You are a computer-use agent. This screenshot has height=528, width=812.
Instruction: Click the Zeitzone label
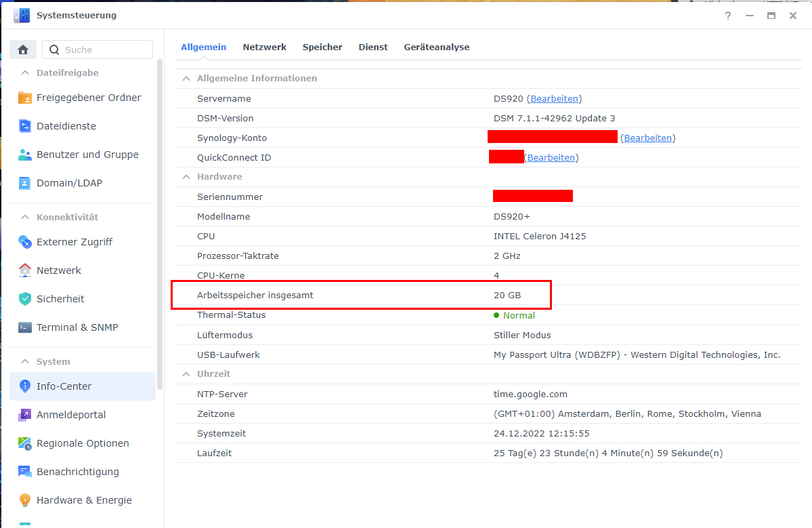(215, 414)
